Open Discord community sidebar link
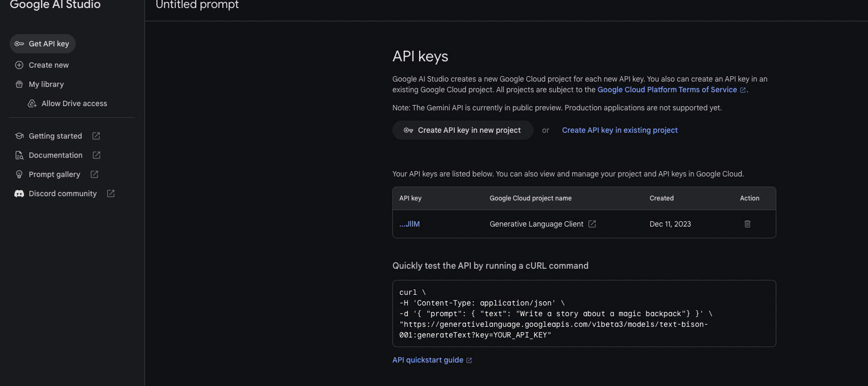This screenshot has height=386, width=868. click(63, 194)
